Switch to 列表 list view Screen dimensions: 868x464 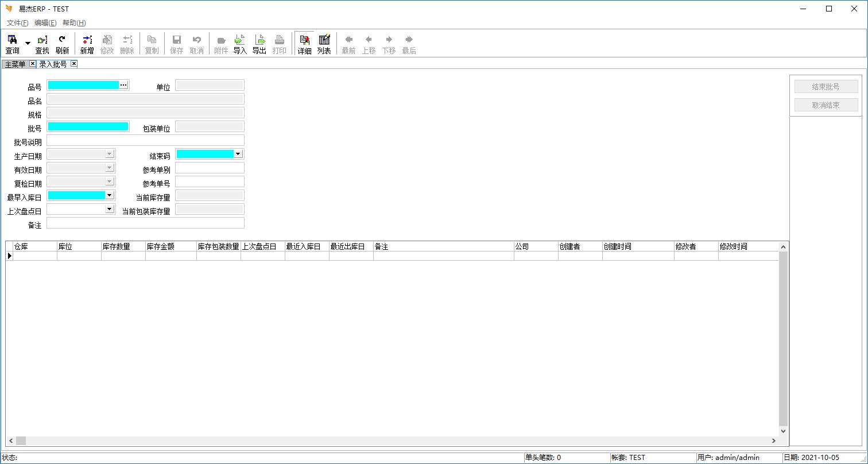pos(324,44)
